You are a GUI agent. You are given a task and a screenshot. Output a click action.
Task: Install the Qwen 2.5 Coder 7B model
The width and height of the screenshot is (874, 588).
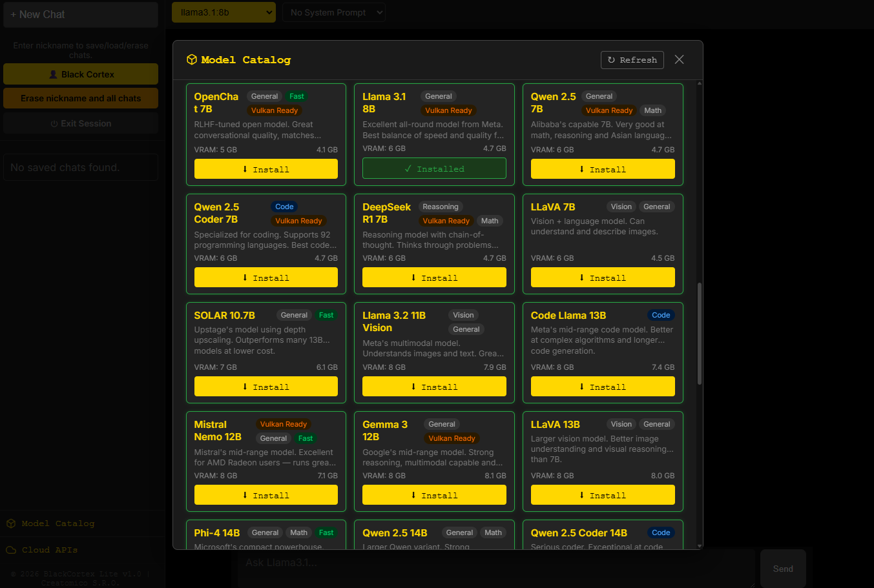[266, 278]
